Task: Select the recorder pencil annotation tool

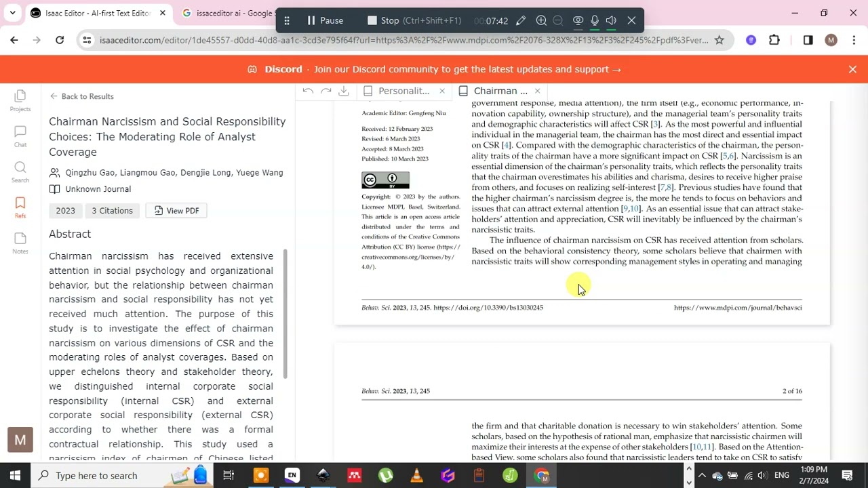Action: point(521,20)
